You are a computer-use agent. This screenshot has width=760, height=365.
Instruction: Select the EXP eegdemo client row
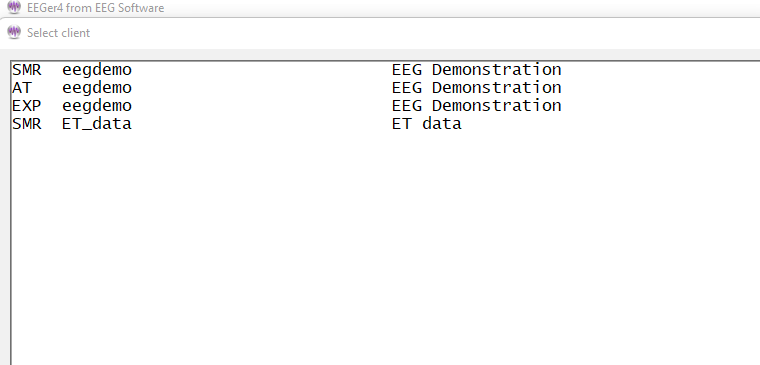pyautogui.click(x=385, y=106)
